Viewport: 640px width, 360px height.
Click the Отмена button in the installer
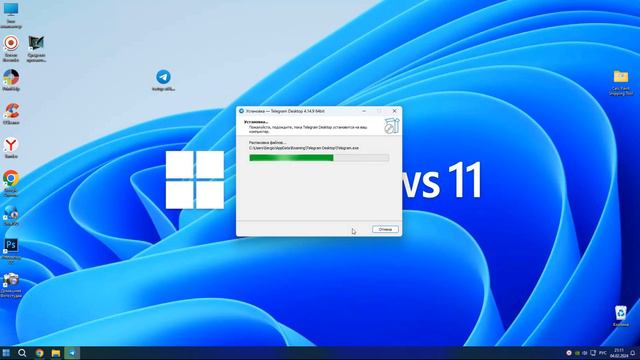pos(385,229)
